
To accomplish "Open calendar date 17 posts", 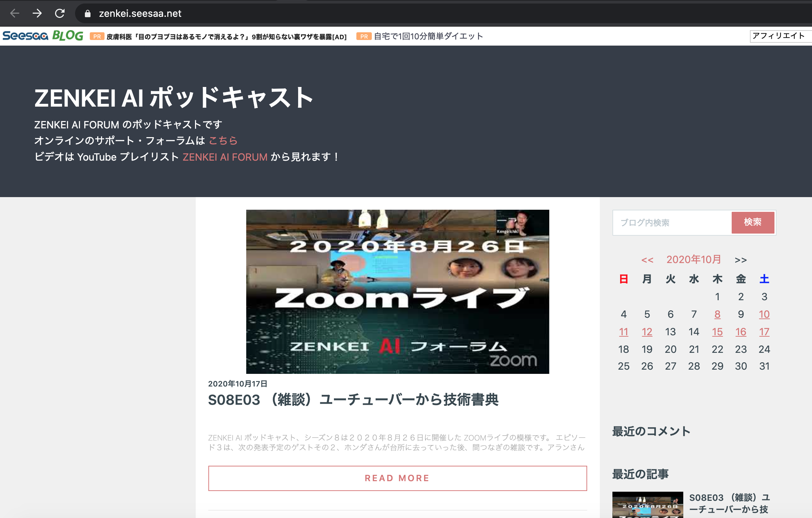I will pyautogui.click(x=764, y=332).
